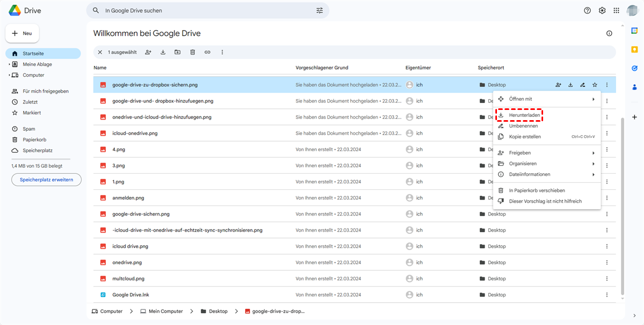The width and height of the screenshot is (644, 325).
Task: Show details via the info icon
Action: 609,33
